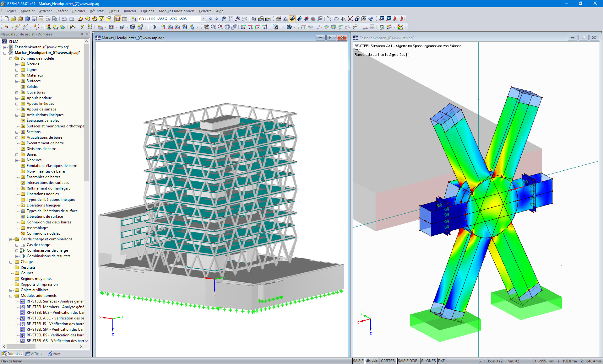Toggle CARTES in the status bar
Screen dimensions: 603x364
click(x=387, y=361)
